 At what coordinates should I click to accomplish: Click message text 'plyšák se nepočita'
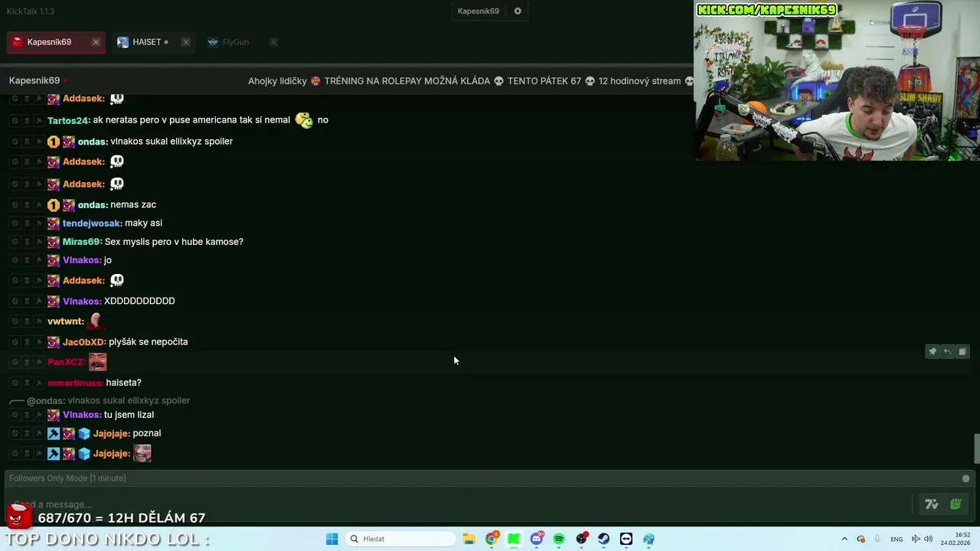coord(148,342)
